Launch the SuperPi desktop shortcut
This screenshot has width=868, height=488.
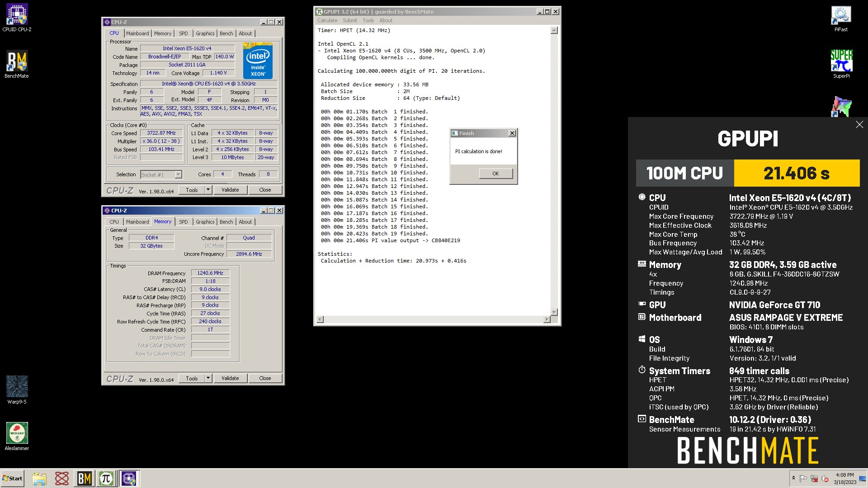point(841,64)
